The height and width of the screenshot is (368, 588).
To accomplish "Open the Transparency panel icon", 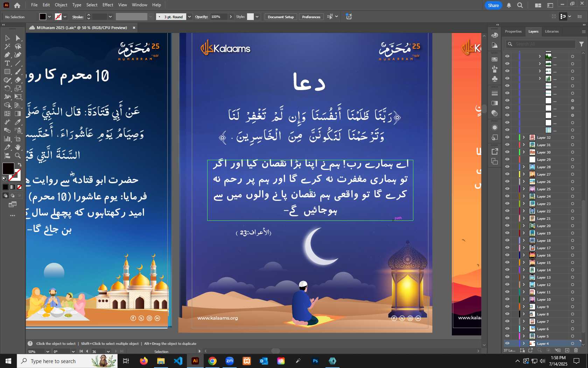I will [x=495, y=113].
